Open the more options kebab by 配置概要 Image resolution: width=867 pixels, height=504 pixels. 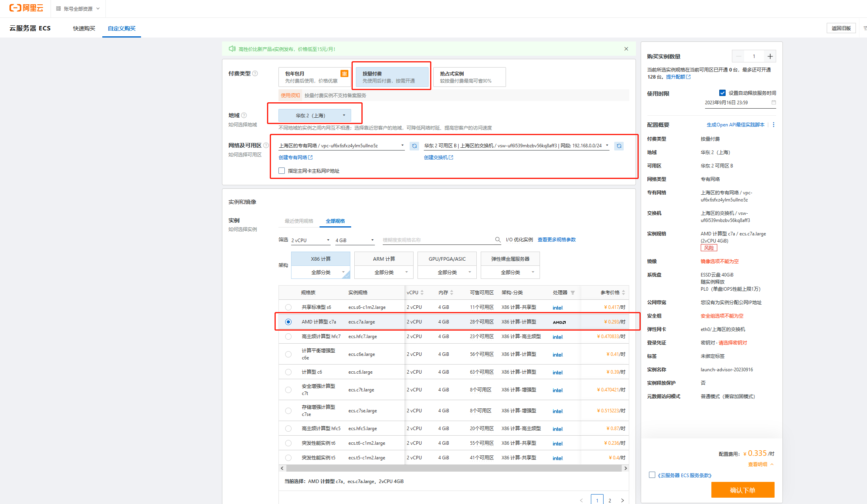773,125
